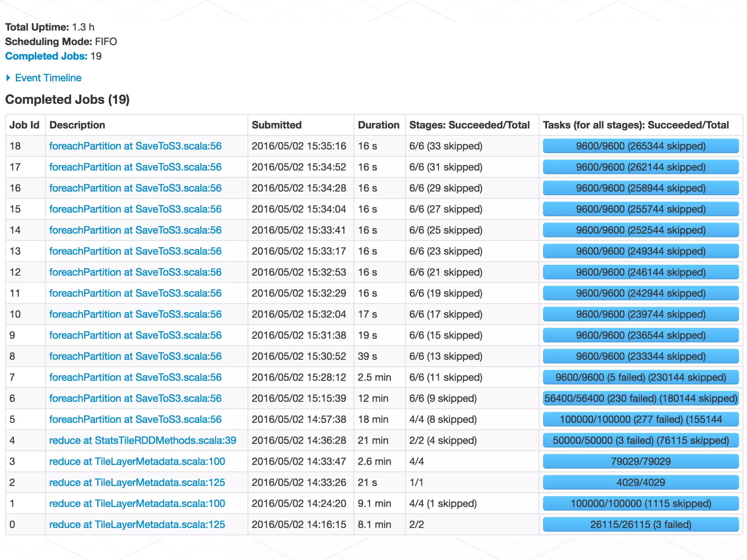Open job 4 reduce at StatsTileRDDMethods.scala:39
The height and width of the screenshot is (560, 747).
pos(143,440)
